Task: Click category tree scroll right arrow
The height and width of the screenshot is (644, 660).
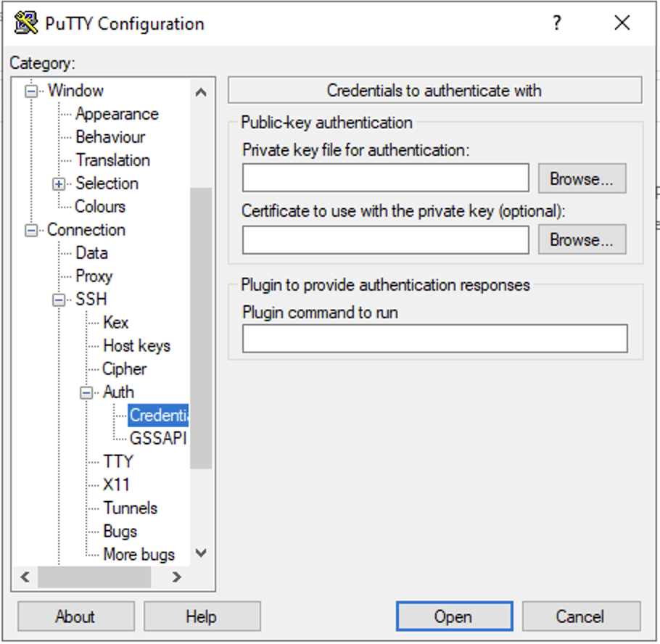Action: pos(176,577)
